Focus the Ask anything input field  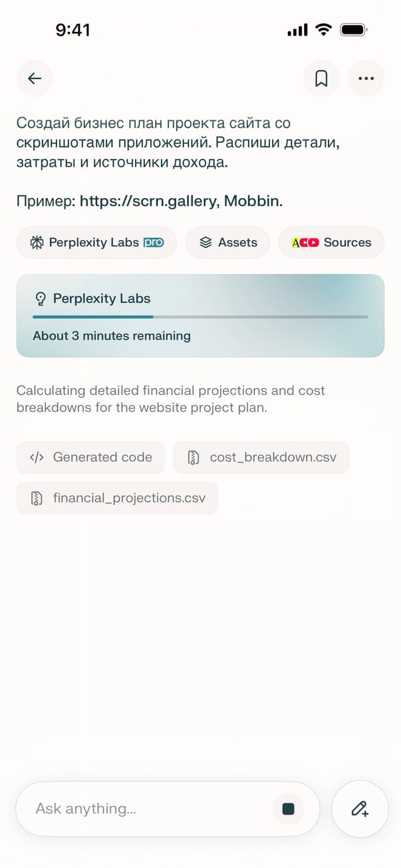[146, 808]
